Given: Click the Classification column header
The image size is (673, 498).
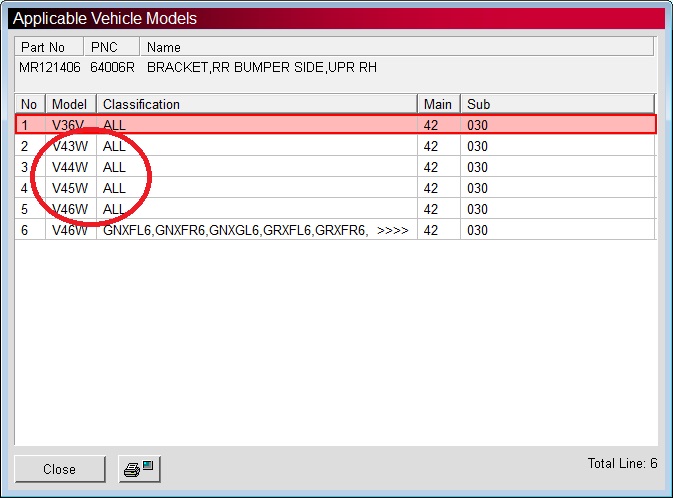Looking at the screenshot, I should click(x=256, y=104).
